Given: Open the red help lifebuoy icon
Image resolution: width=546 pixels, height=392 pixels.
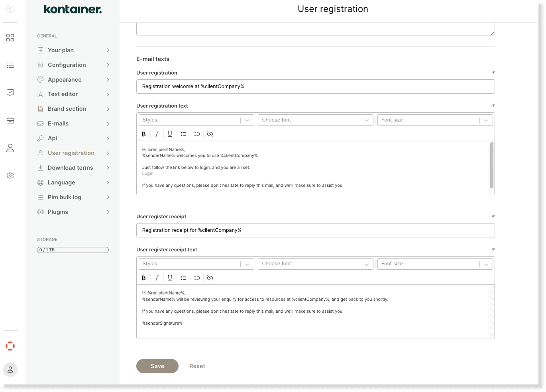Looking at the screenshot, I should (x=10, y=346).
